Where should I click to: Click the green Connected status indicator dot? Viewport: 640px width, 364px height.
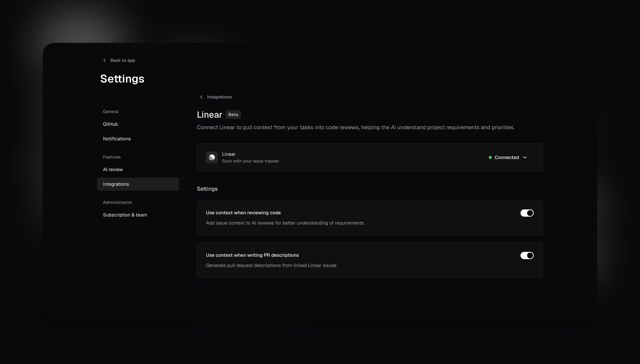490,158
